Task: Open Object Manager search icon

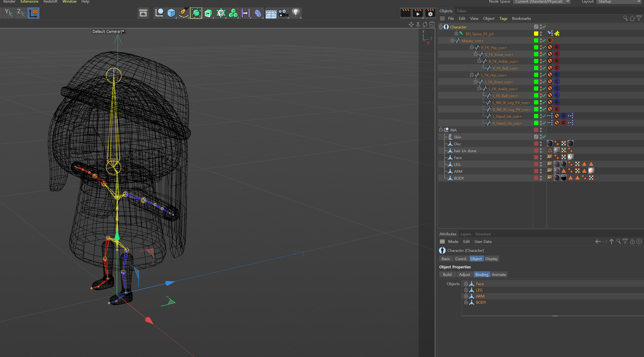Action: (x=625, y=18)
